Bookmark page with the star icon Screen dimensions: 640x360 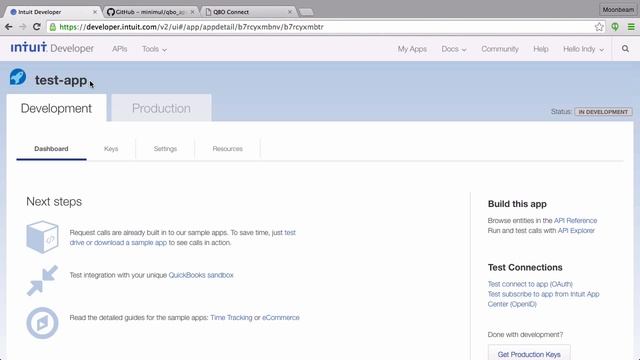599,27
